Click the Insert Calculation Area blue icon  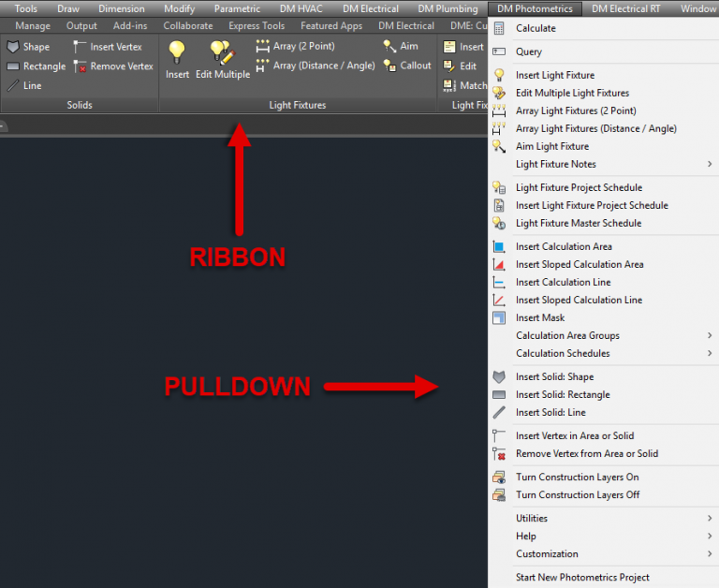499,247
